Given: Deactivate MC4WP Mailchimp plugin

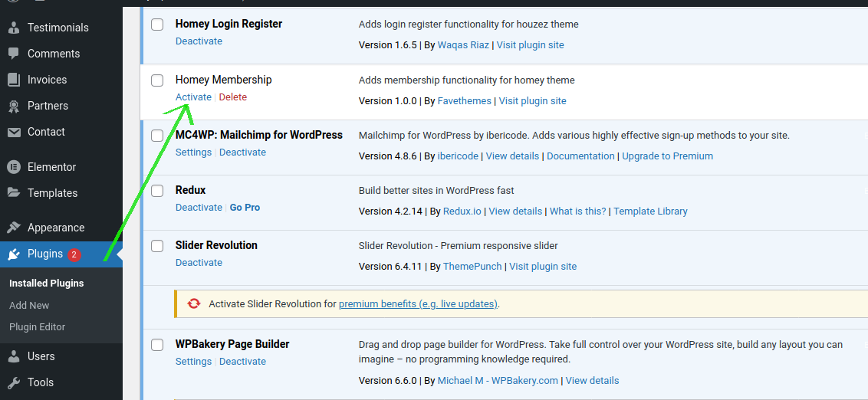Looking at the screenshot, I should (x=242, y=152).
